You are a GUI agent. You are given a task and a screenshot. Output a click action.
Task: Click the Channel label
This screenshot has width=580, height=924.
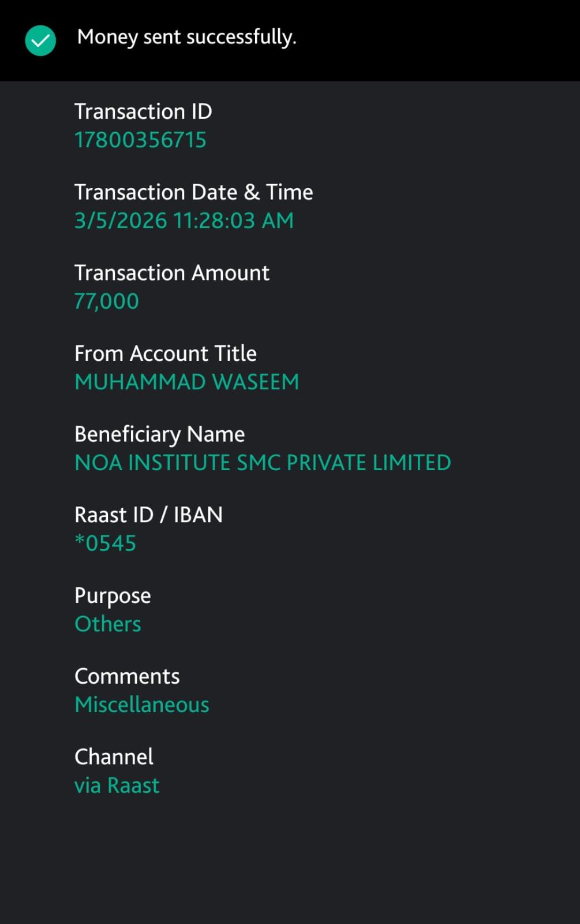click(114, 757)
